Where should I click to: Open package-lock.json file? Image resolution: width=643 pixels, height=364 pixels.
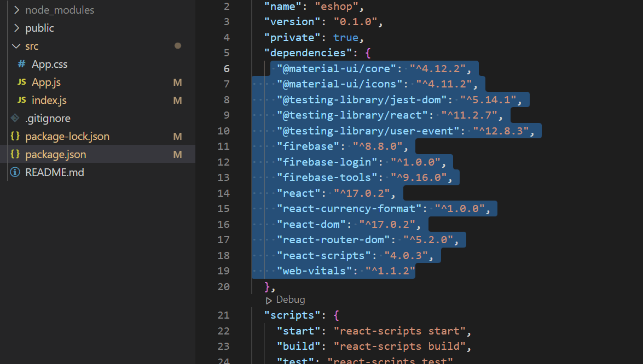coord(67,136)
